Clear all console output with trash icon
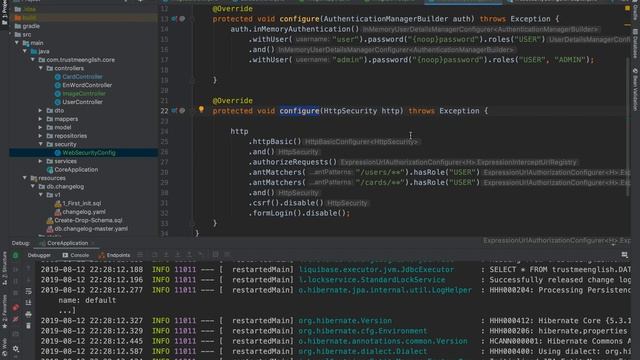Screen dimensions: 640x360 click(28, 326)
